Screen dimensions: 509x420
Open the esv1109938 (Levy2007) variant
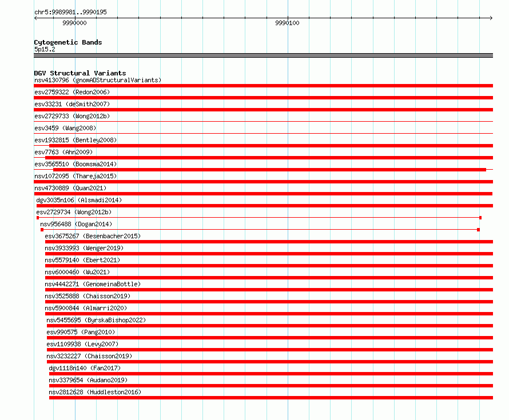(82, 344)
